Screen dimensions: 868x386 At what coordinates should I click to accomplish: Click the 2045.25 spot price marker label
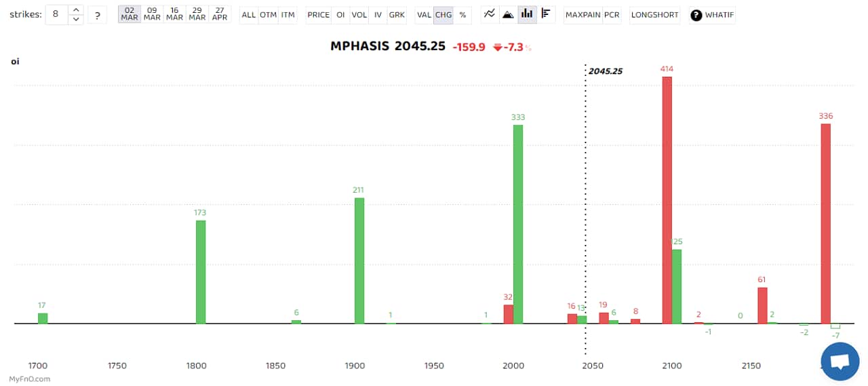[x=606, y=71]
